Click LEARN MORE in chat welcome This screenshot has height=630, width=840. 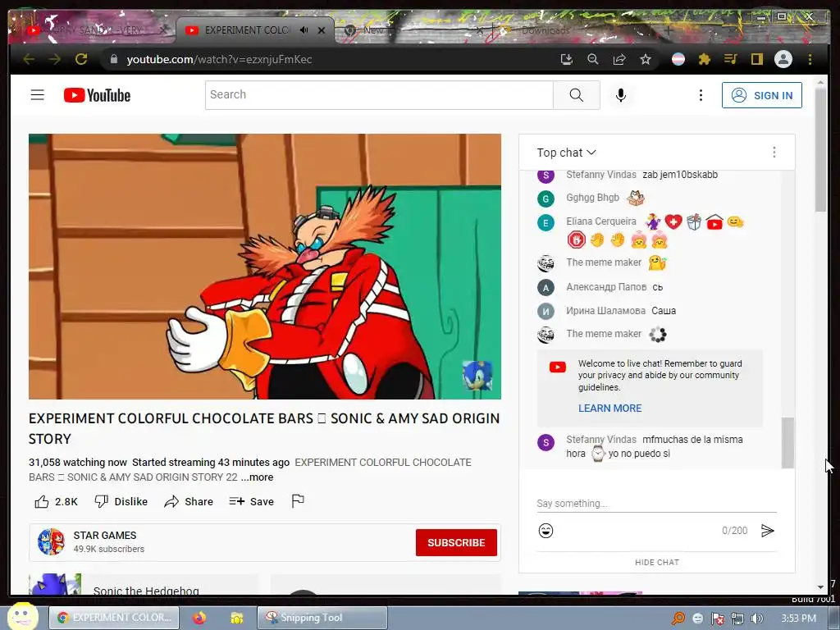[x=609, y=409]
